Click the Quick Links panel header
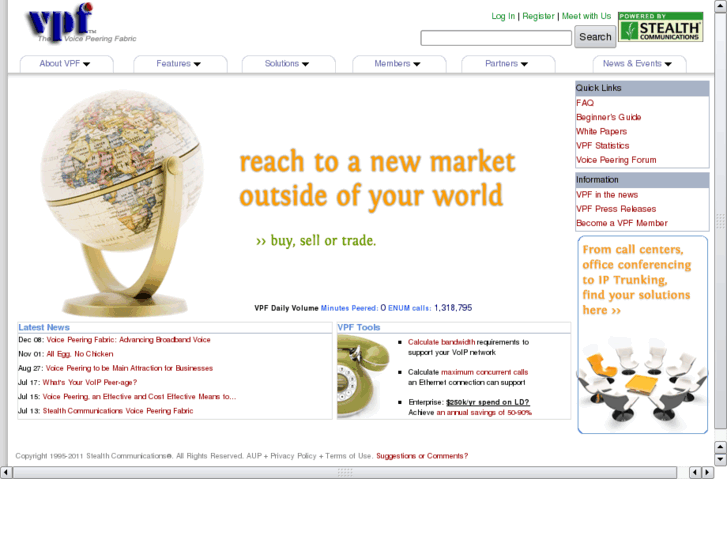727x545 pixels. coord(642,88)
